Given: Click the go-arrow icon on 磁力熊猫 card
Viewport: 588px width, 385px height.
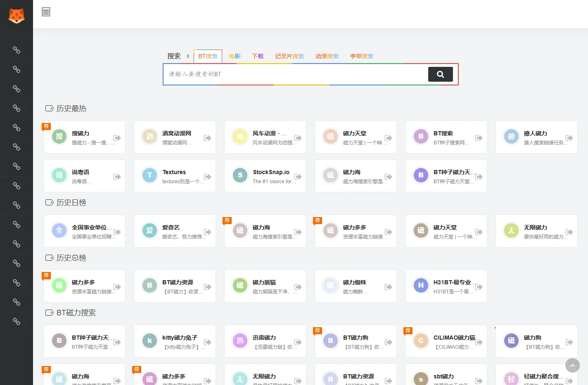Looking at the screenshot, I should (x=298, y=287).
